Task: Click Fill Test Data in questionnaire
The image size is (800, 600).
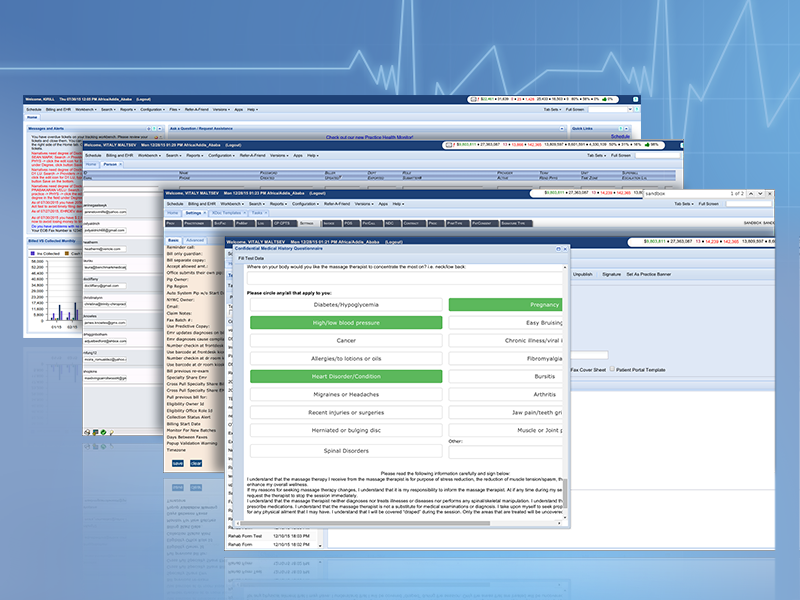Action: (251, 258)
